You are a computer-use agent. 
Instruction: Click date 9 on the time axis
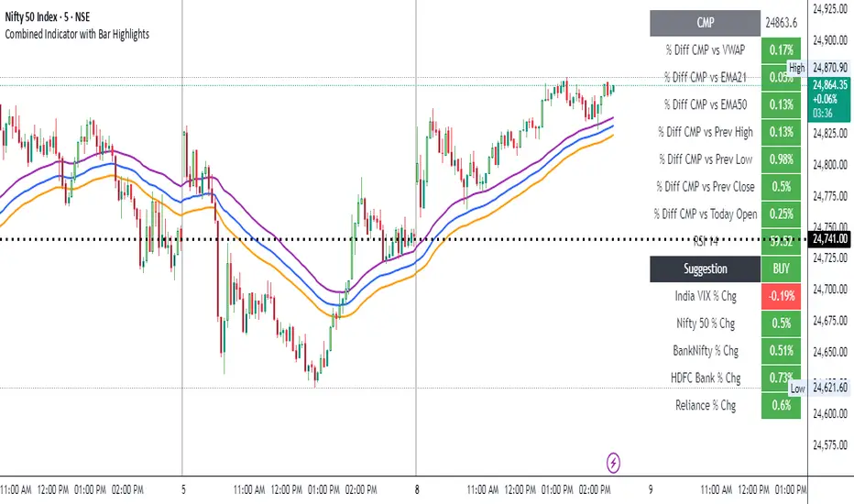[x=650, y=488]
